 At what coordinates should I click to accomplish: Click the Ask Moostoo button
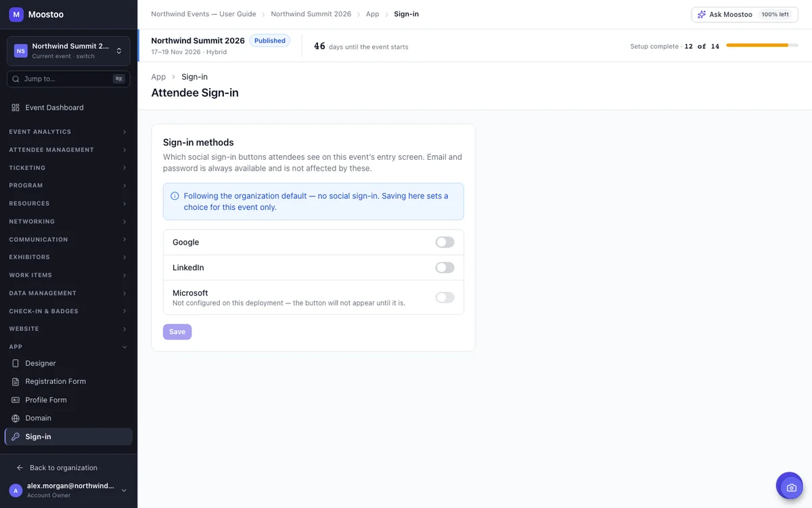coord(744,14)
